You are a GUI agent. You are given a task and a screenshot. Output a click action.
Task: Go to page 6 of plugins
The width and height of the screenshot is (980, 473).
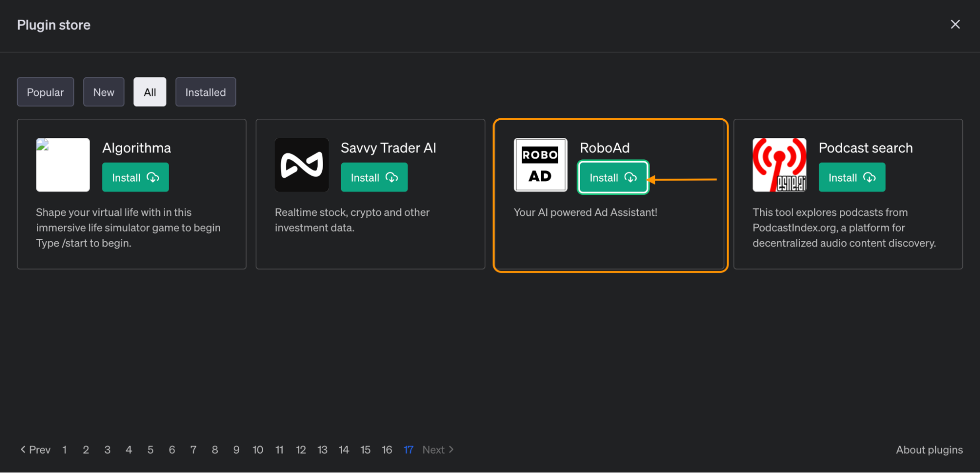(x=172, y=450)
